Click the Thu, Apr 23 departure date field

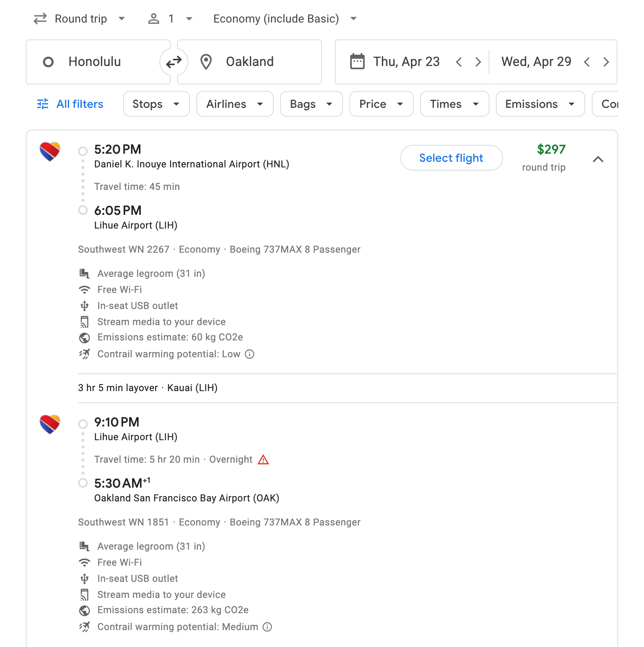point(406,62)
